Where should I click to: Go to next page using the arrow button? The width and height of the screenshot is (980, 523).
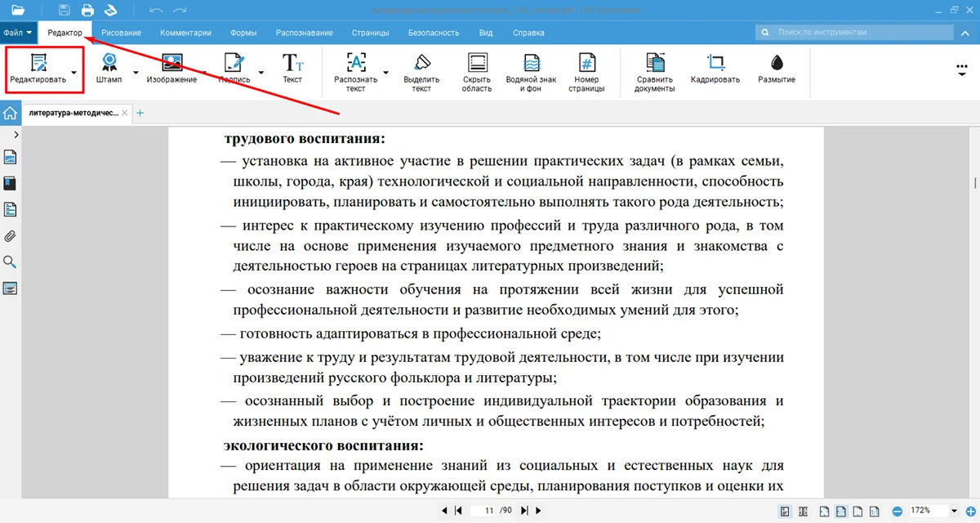[x=524, y=511]
